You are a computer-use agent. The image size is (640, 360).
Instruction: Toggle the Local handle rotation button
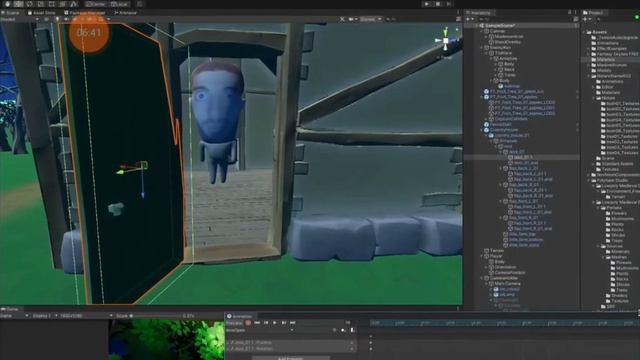120,4
